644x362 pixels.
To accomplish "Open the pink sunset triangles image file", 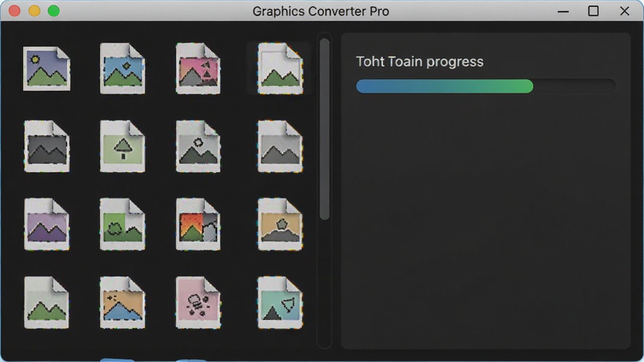I will 198,69.
